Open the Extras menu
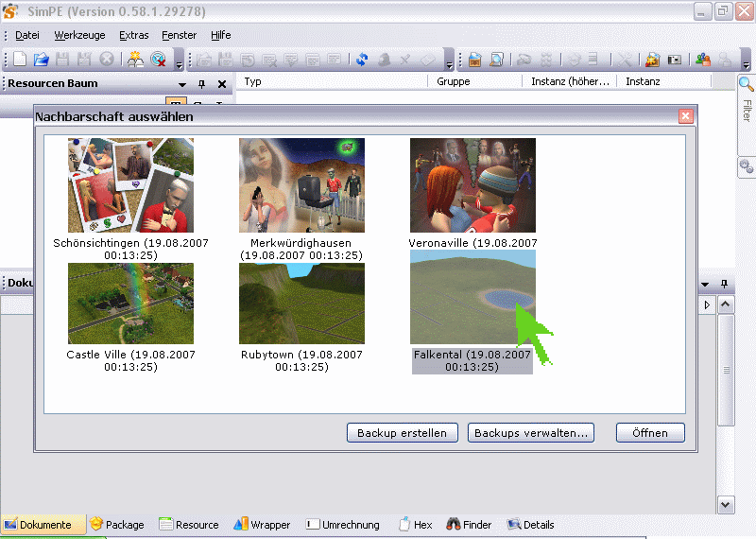 pos(133,35)
